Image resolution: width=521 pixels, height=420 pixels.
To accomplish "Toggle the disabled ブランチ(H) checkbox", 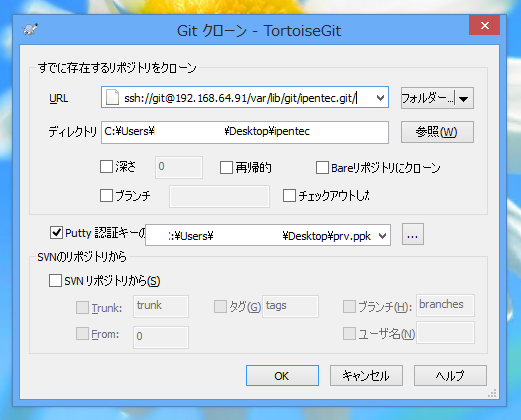I will pos(349,306).
